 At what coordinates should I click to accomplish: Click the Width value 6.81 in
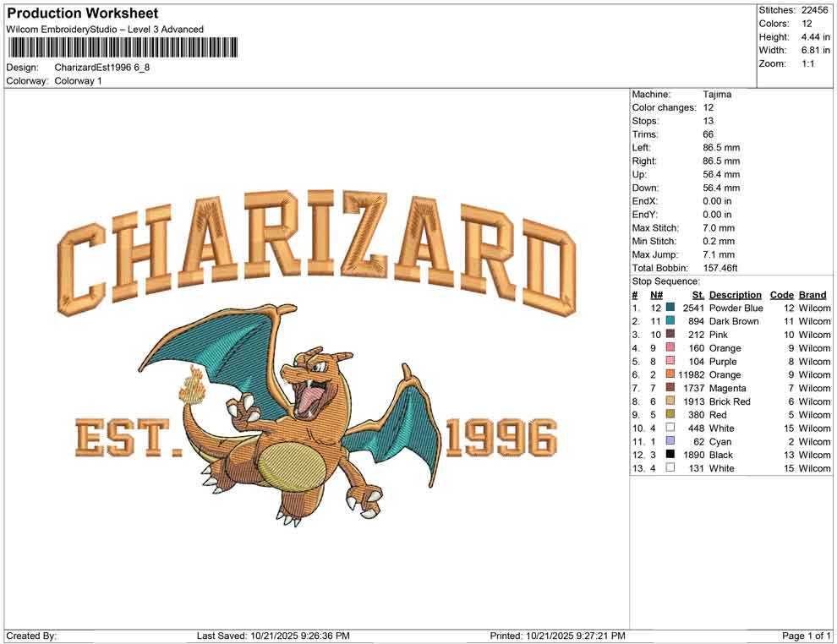815,50
